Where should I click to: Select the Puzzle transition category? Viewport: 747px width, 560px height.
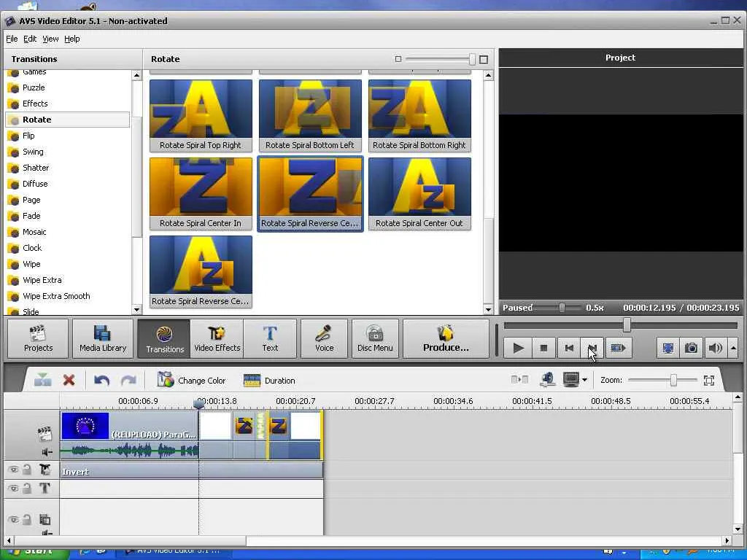tap(34, 87)
